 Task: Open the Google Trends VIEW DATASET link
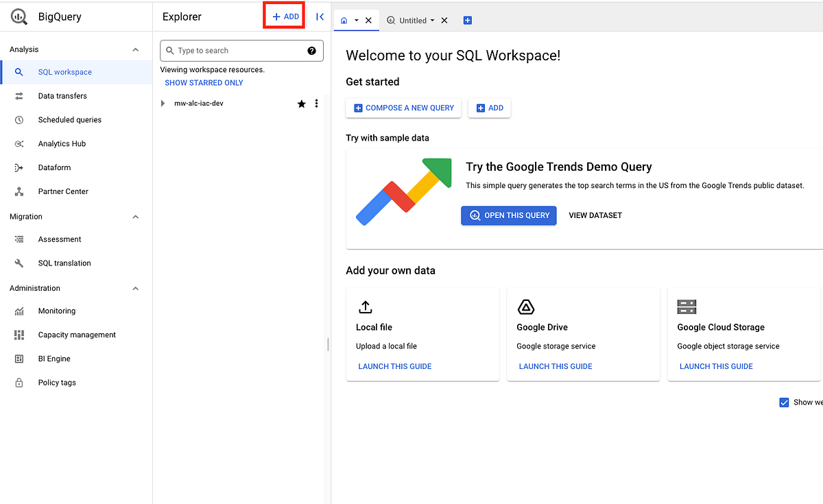click(595, 215)
